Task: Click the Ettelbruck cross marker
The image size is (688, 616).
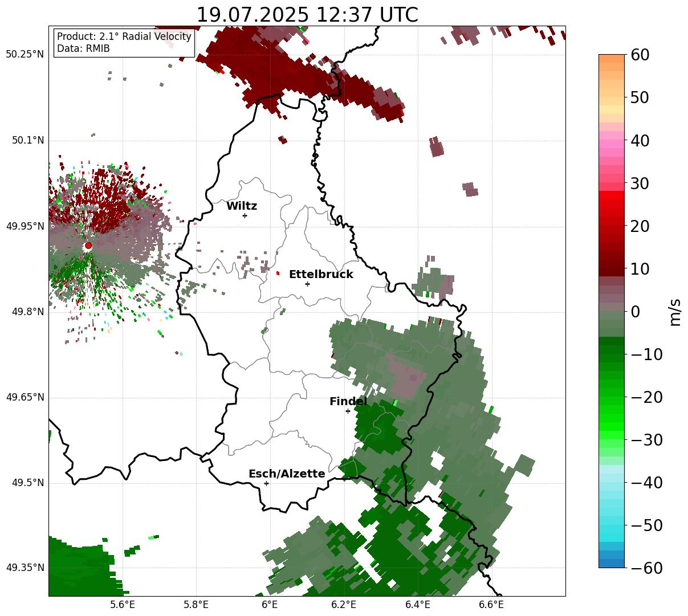Action: pos(308,284)
